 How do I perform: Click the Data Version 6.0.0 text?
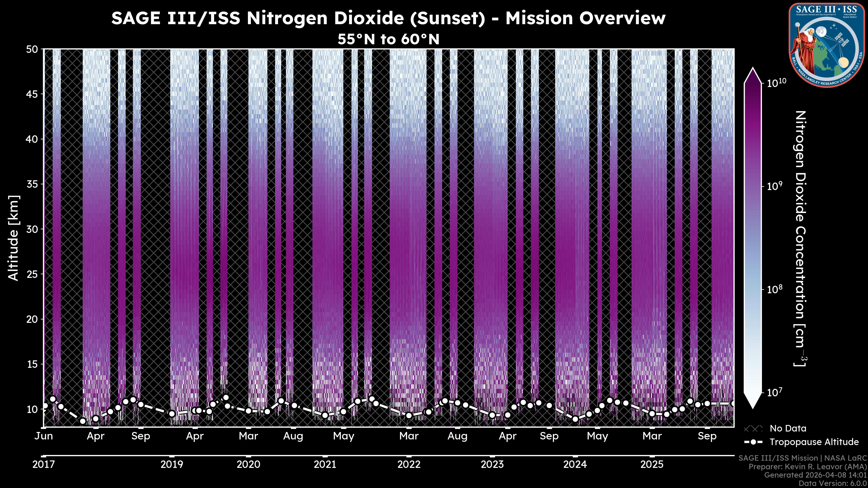pos(833,483)
